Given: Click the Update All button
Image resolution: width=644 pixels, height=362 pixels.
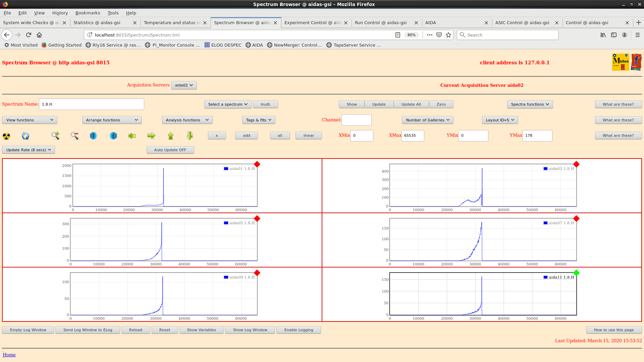Looking at the screenshot, I should click(x=411, y=104).
